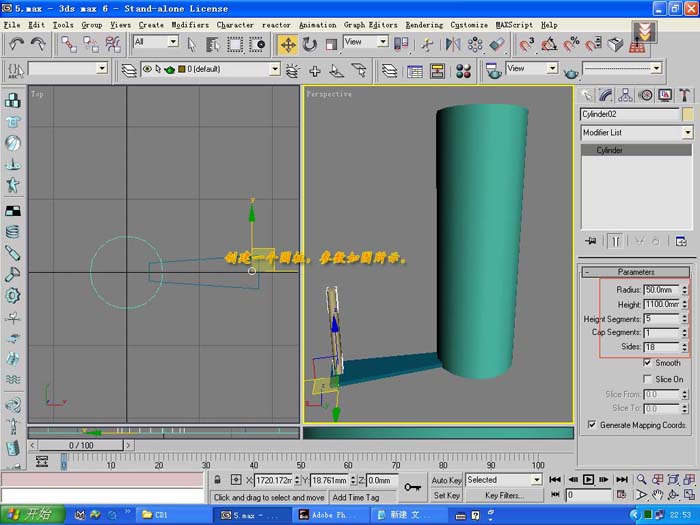Open the Material Editor spheres icon
This screenshot has width=700, height=525.
click(x=463, y=71)
